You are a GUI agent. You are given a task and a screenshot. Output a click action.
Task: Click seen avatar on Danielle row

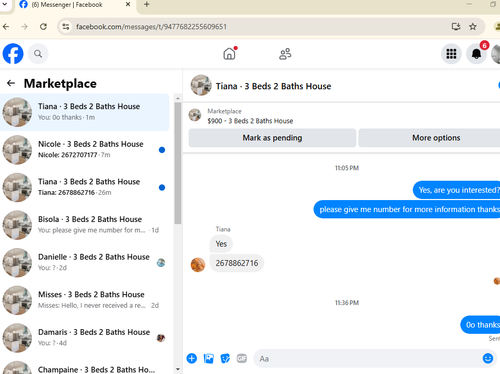161,263
